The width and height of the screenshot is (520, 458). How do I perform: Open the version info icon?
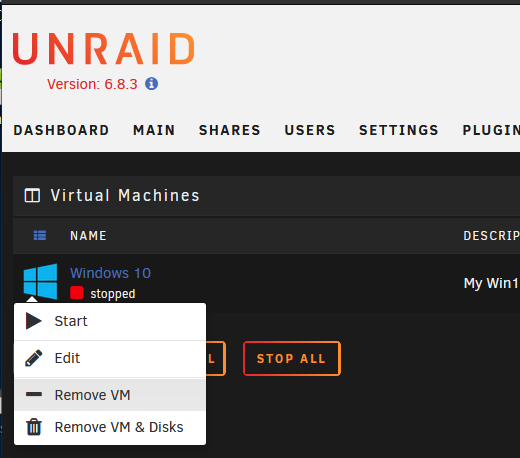click(x=151, y=84)
